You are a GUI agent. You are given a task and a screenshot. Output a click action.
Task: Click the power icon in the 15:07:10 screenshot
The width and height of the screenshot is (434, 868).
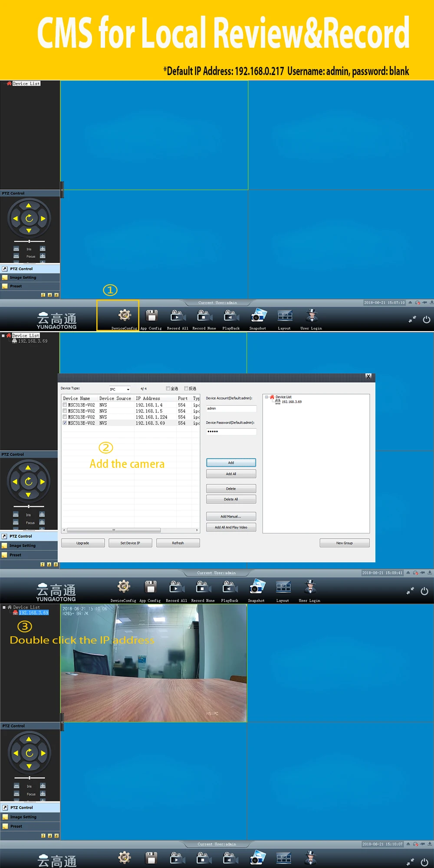coord(427,319)
